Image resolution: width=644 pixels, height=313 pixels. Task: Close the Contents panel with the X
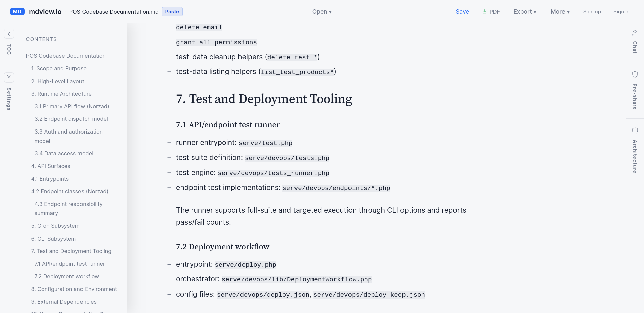click(x=112, y=39)
